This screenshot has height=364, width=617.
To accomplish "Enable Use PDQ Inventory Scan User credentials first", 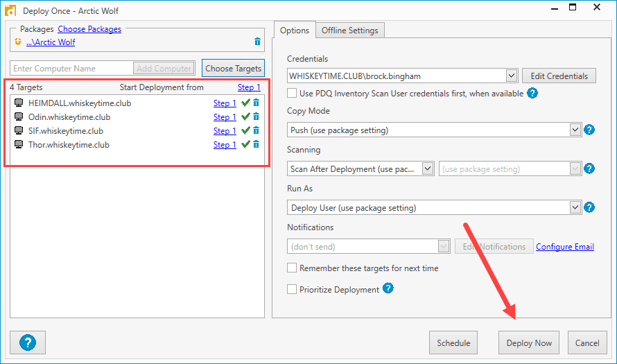I will [292, 94].
